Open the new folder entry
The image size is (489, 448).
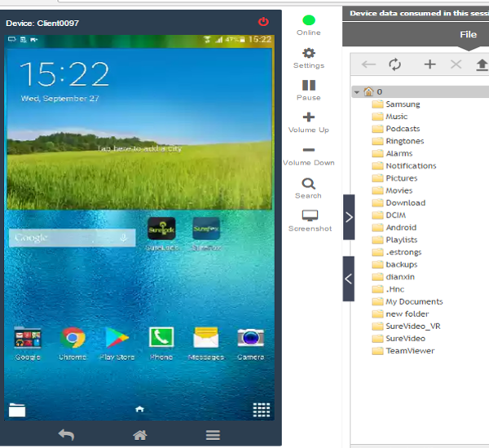coord(400,314)
